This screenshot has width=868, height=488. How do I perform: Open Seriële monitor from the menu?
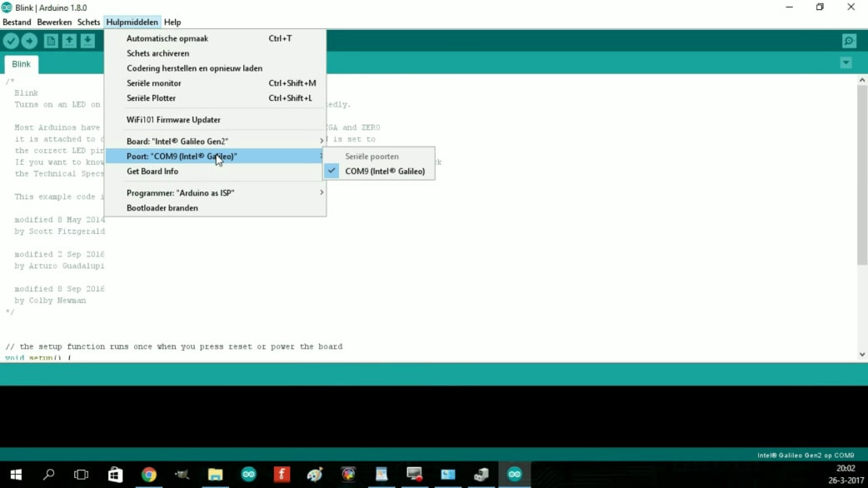pos(216,83)
